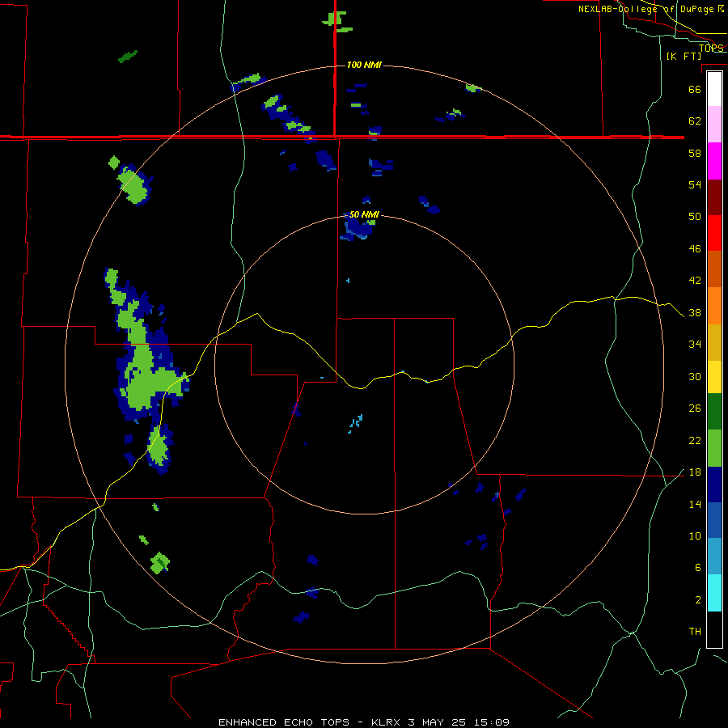Click the bright red legend swatch
The width and height of the screenshot is (728, 728).
click(714, 233)
